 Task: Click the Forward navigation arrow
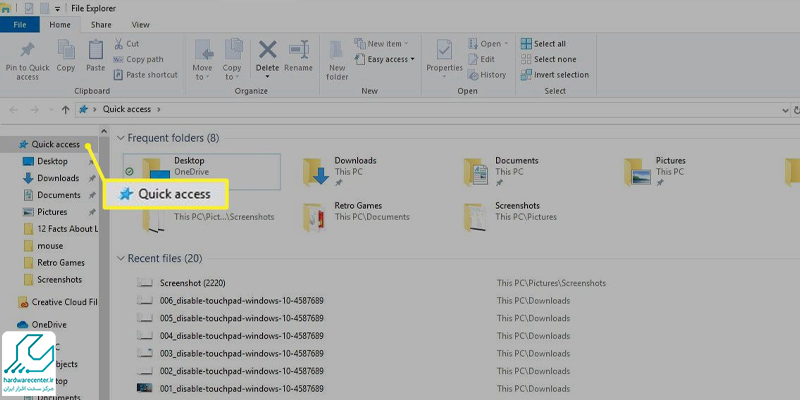[34, 110]
